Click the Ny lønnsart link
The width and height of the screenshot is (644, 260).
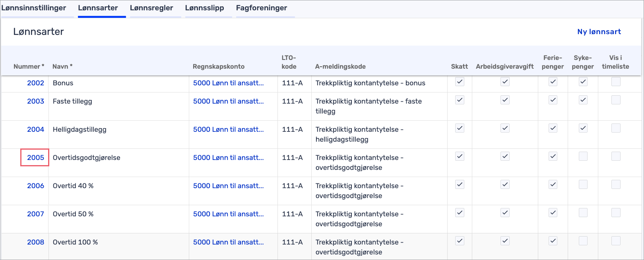pos(599,32)
